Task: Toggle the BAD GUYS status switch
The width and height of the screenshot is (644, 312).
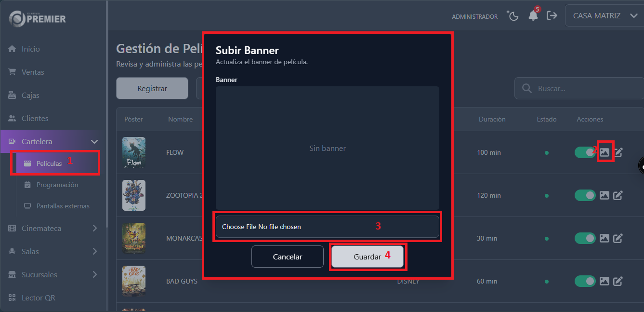Action: (585, 281)
